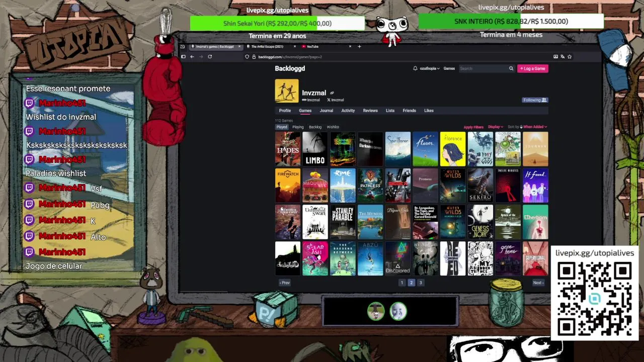The width and height of the screenshot is (644, 362).
Task: Open the Profile tab
Action: click(x=285, y=111)
